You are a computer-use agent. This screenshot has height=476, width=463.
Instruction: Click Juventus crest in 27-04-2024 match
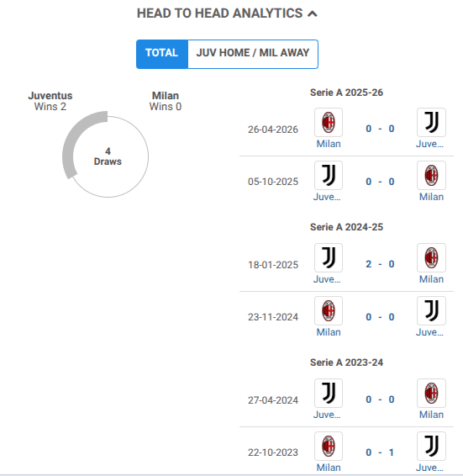click(x=329, y=393)
